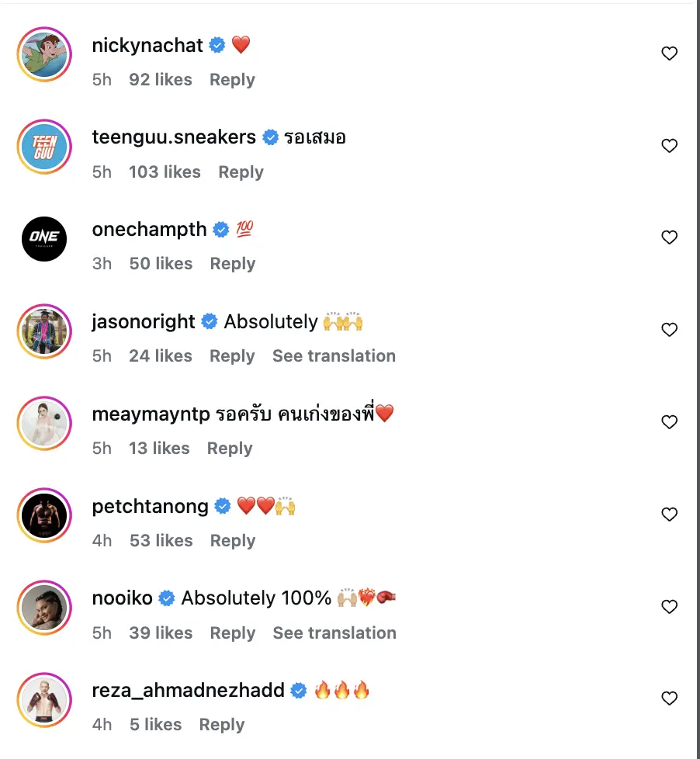Like jasonoright's 'Absolutely' comment
Image resolution: width=700 pixels, height=759 pixels.
[x=669, y=330]
